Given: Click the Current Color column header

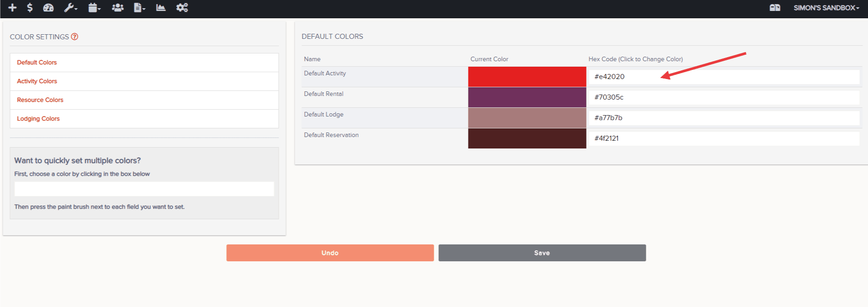Looking at the screenshot, I should point(489,59).
